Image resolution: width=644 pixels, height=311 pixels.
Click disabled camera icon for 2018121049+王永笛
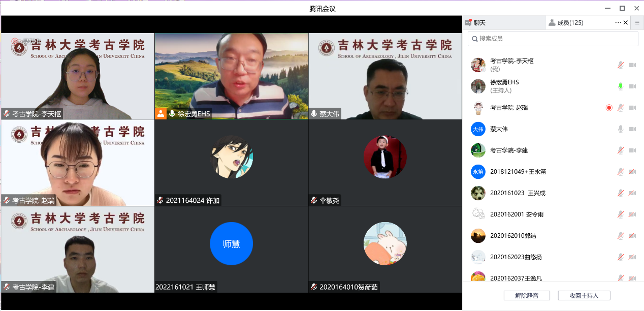point(632,172)
